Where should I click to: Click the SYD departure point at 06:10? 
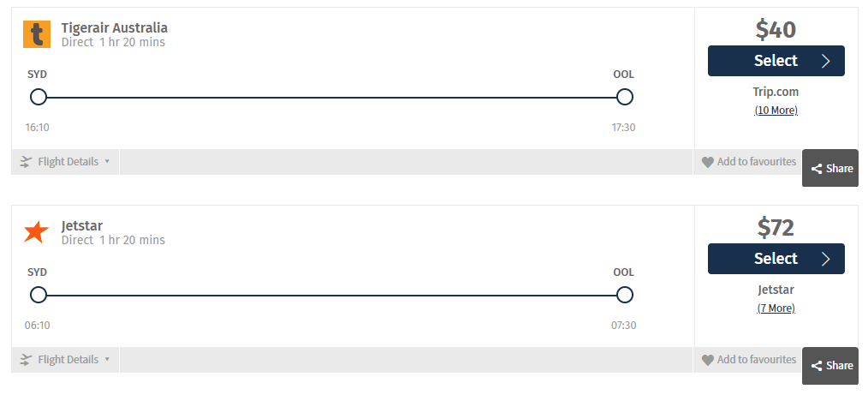click(x=38, y=295)
